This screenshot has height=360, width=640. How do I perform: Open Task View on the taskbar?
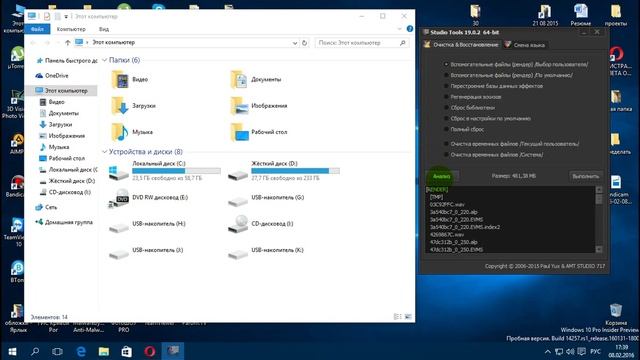coord(58,351)
